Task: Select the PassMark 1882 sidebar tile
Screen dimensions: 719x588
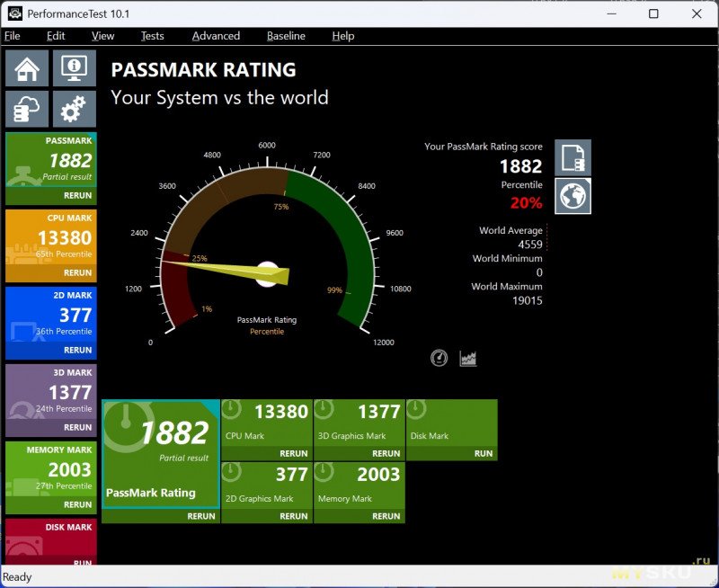Action: pyautogui.click(x=51, y=160)
